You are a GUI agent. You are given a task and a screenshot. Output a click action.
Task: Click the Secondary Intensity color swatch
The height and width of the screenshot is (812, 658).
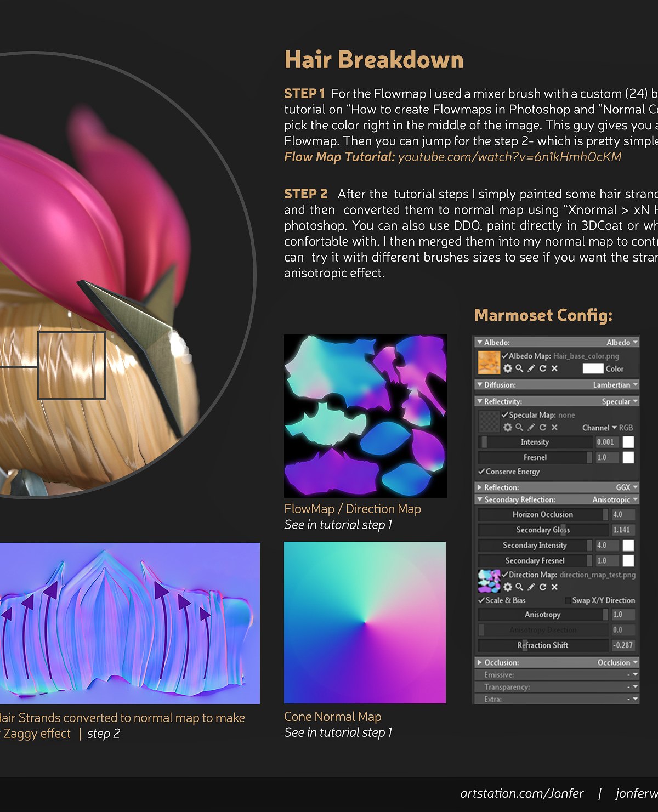pyautogui.click(x=628, y=545)
